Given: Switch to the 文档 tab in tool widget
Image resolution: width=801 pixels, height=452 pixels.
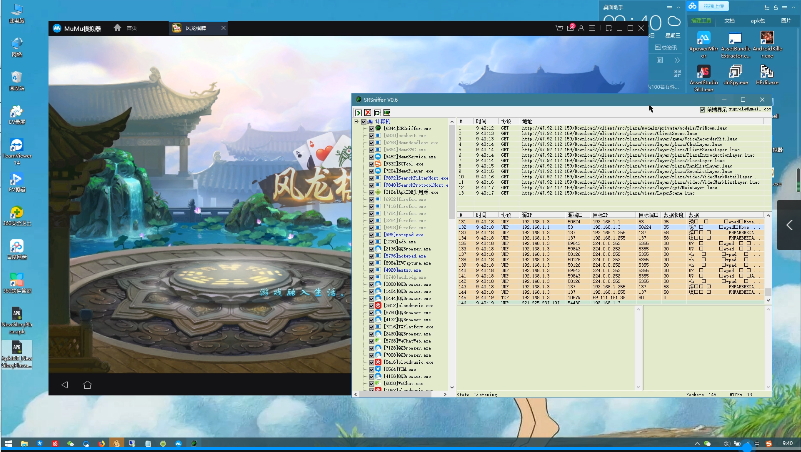Looking at the screenshot, I should [729, 21].
